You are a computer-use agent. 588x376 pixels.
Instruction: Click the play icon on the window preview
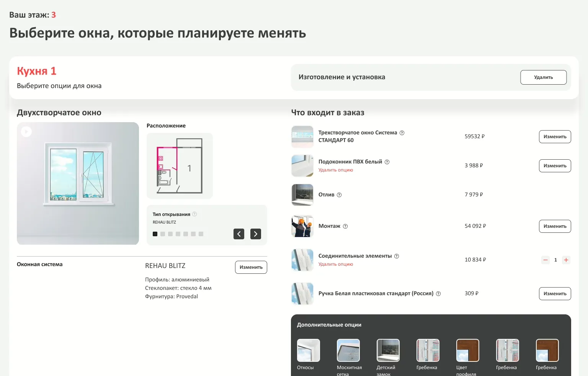[26, 132]
